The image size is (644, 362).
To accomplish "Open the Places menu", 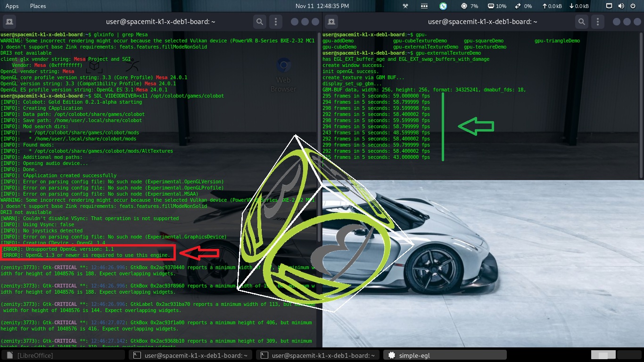I will (38, 6).
